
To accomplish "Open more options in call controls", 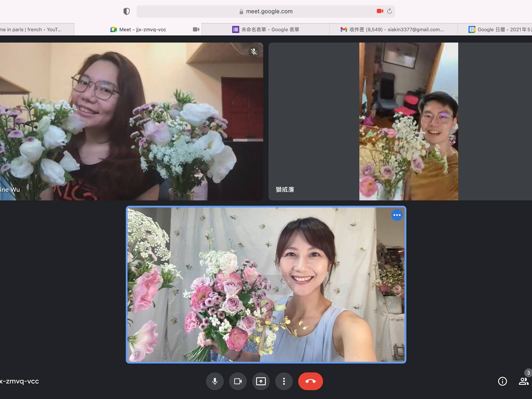I will [284, 381].
